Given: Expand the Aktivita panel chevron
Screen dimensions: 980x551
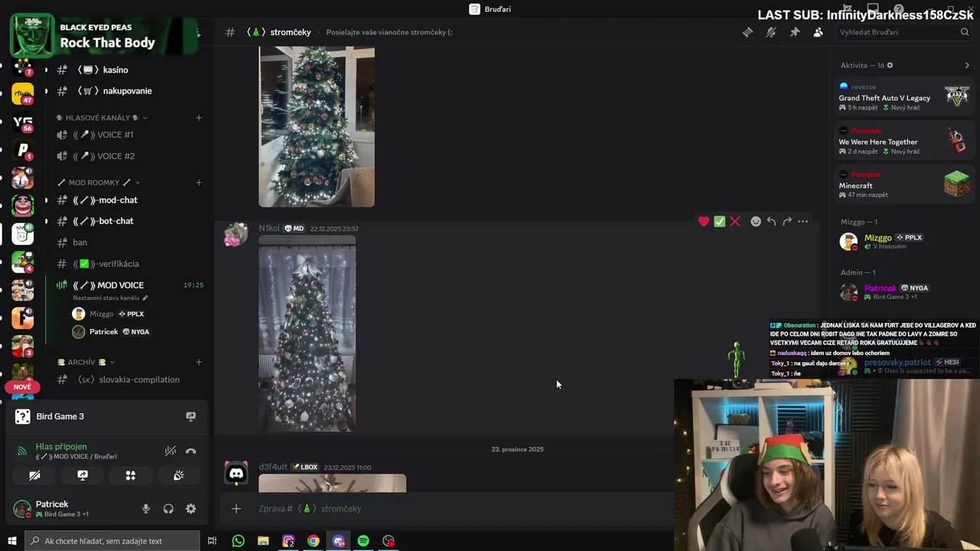Looking at the screenshot, I should 966,65.
